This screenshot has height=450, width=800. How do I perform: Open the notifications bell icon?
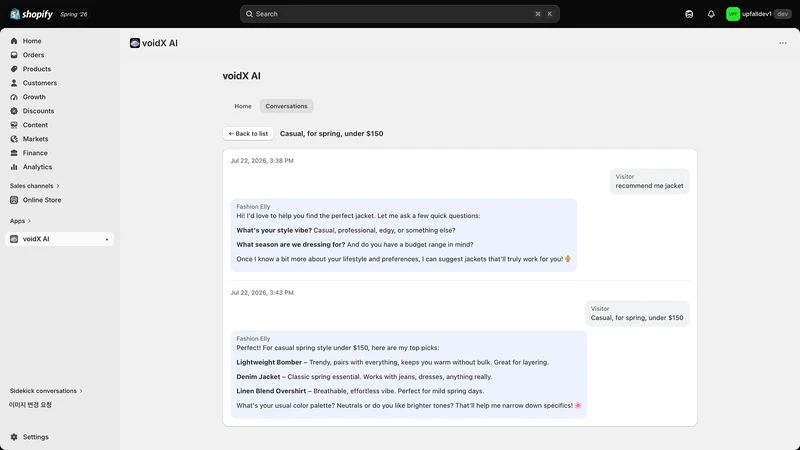(x=711, y=14)
